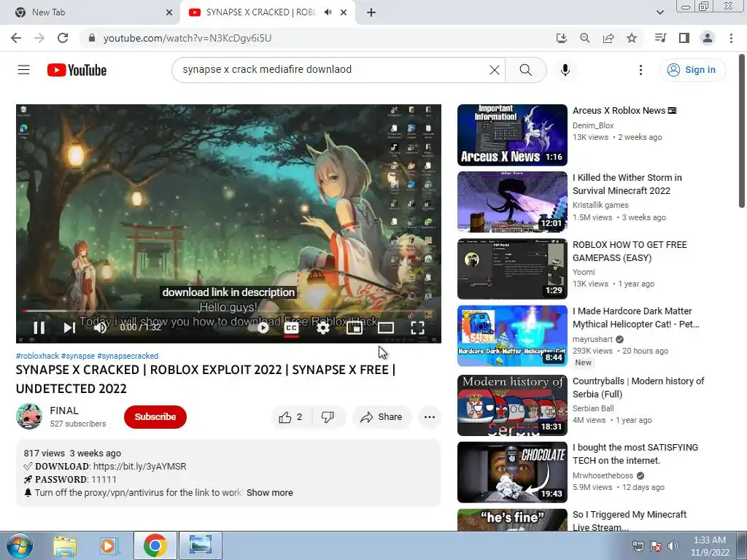The height and width of the screenshot is (560, 747).
Task: Pause the video
Action: point(39,327)
